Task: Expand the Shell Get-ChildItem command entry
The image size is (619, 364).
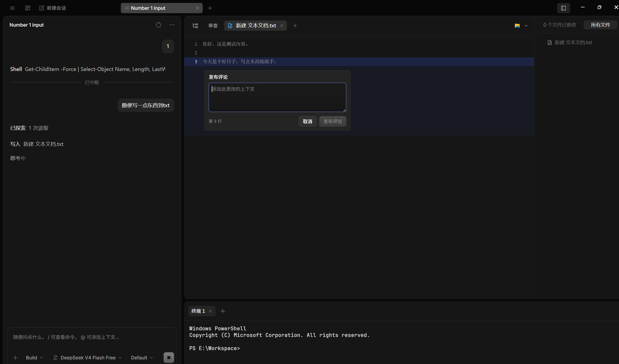Action: click(x=88, y=69)
